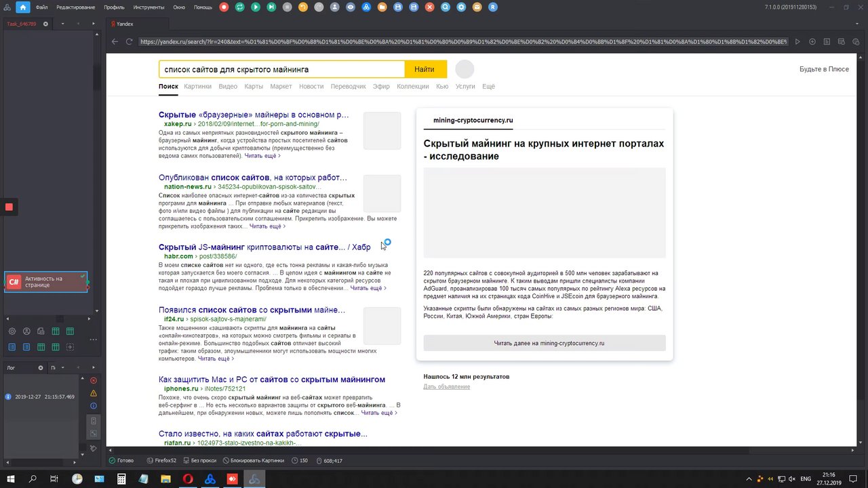Image resolution: width=868 pixels, height=488 pixels.
Task: Click Будьте в Плюсе link
Action: click(x=824, y=69)
